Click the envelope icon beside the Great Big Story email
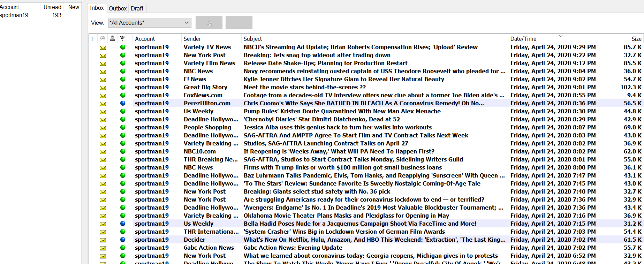The width and height of the screenshot is (644, 264). (103, 88)
